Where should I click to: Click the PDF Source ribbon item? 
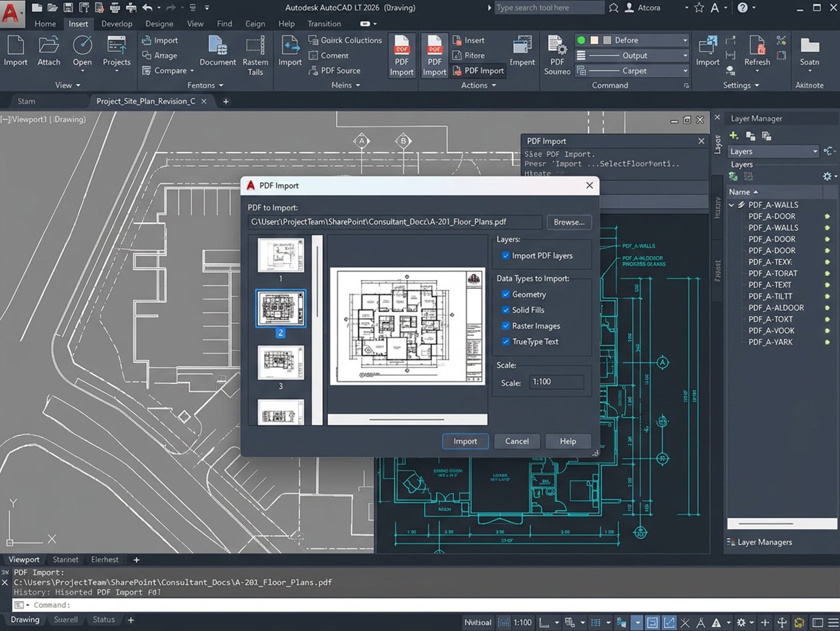(333, 71)
